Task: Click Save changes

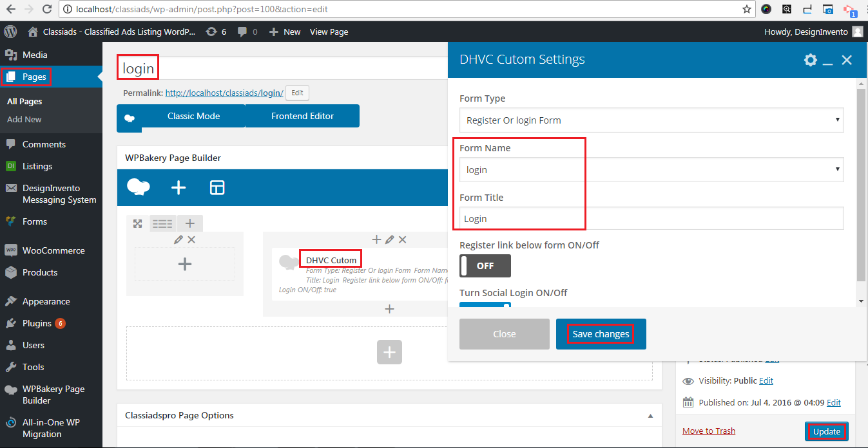Action: tap(601, 334)
